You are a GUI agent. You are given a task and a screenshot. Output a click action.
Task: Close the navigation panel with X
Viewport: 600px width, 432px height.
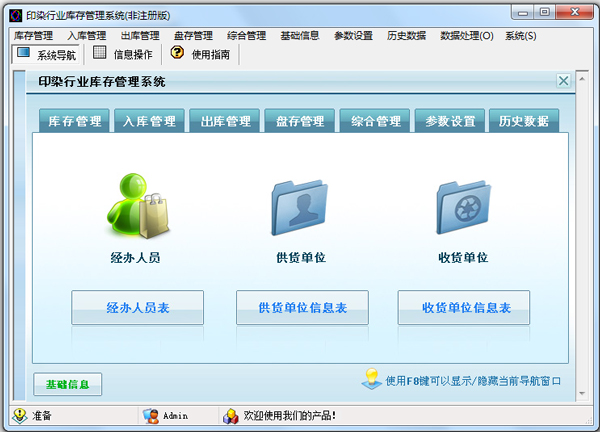pos(563,81)
